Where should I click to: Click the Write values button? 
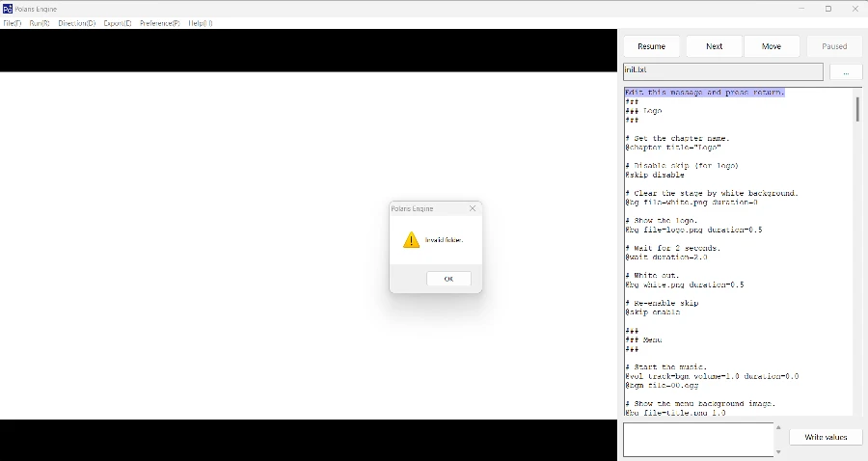pos(826,437)
